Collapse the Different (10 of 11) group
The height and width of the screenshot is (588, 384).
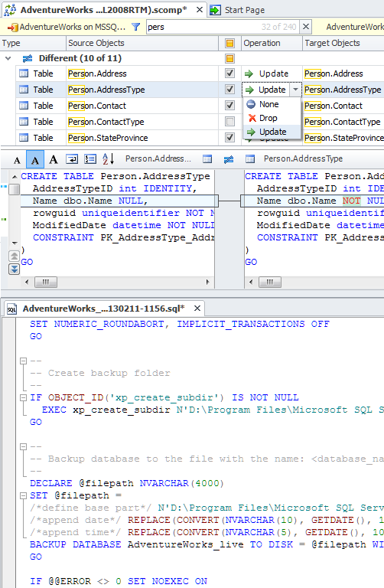(8, 58)
